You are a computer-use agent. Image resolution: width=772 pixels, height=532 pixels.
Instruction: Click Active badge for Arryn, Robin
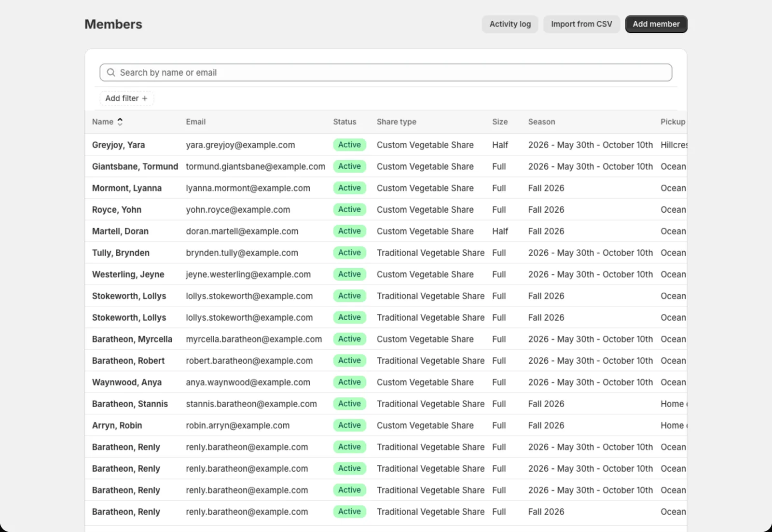[x=350, y=425]
